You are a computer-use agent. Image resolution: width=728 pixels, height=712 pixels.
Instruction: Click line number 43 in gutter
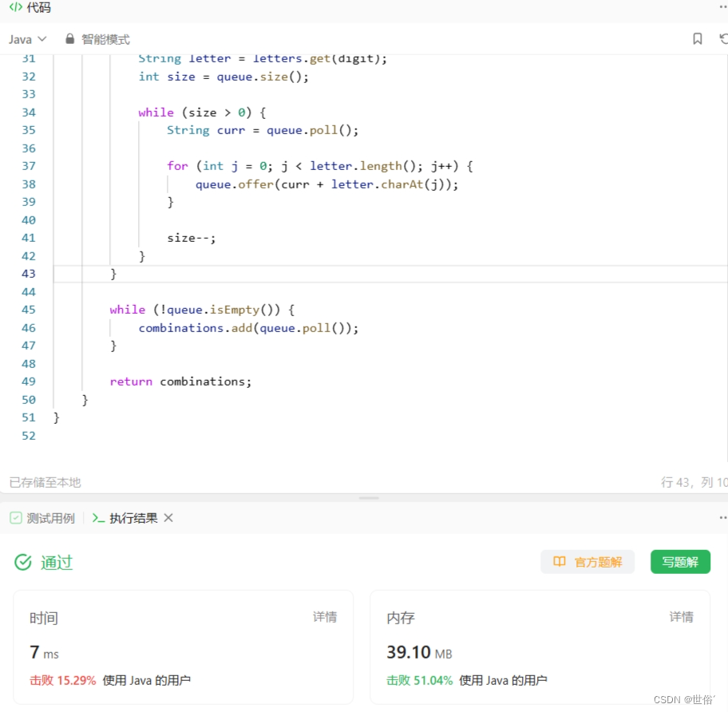[x=28, y=274]
